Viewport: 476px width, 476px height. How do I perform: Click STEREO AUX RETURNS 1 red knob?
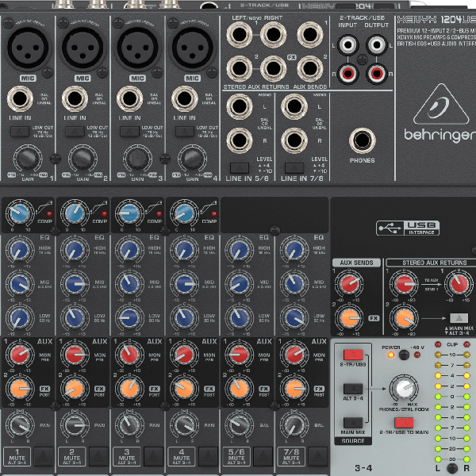click(x=404, y=284)
